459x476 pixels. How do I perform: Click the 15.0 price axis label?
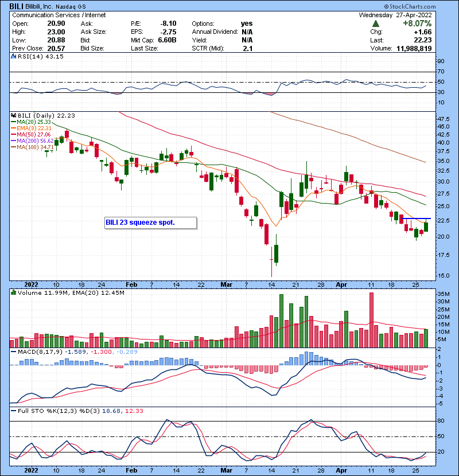tap(443, 276)
